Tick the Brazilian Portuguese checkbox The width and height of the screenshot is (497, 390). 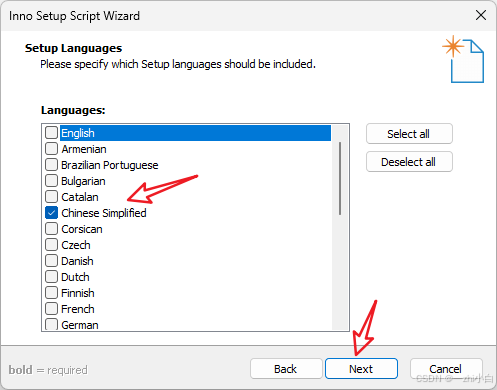(x=51, y=165)
